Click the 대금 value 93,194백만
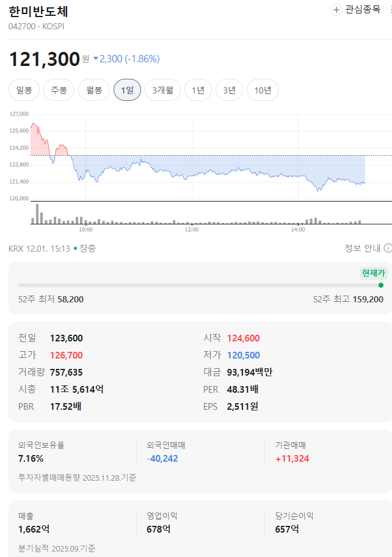This screenshot has width=392, height=557. click(x=250, y=373)
